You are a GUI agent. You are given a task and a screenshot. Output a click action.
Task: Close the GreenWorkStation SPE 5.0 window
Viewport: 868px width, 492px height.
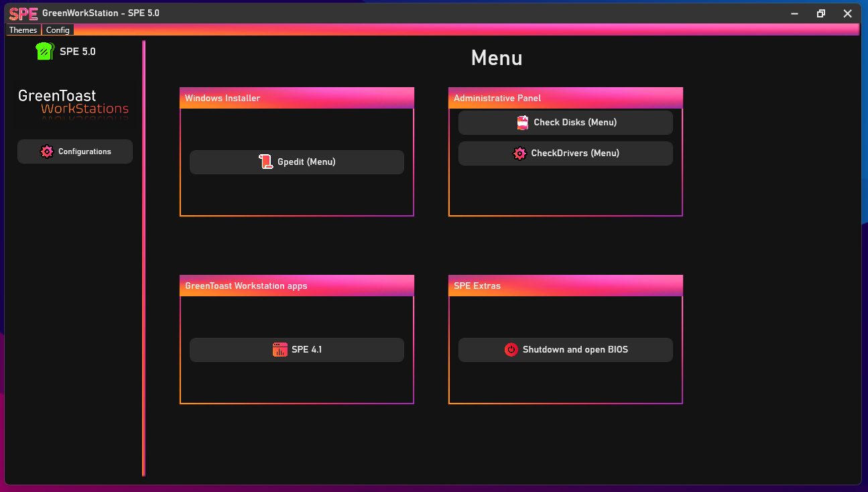(848, 13)
